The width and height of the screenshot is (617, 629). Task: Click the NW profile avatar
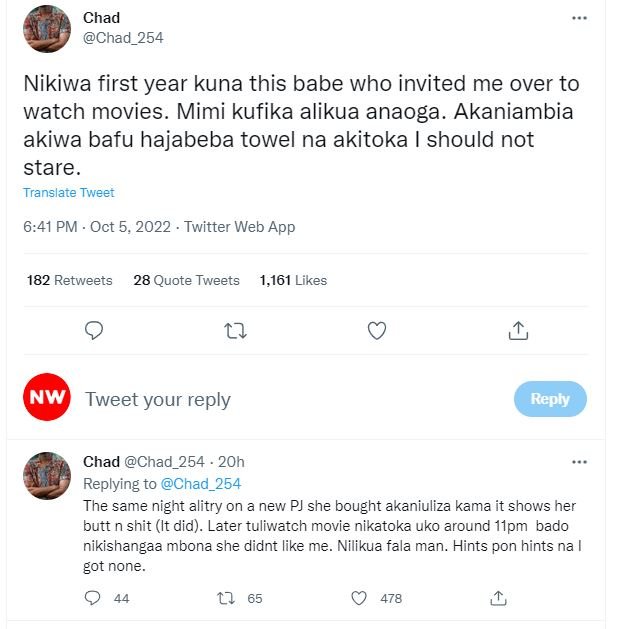click(x=47, y=399)
